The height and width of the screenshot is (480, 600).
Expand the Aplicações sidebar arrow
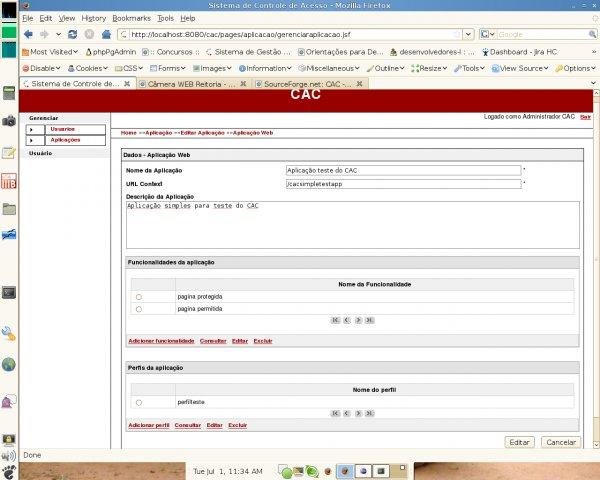31,140
